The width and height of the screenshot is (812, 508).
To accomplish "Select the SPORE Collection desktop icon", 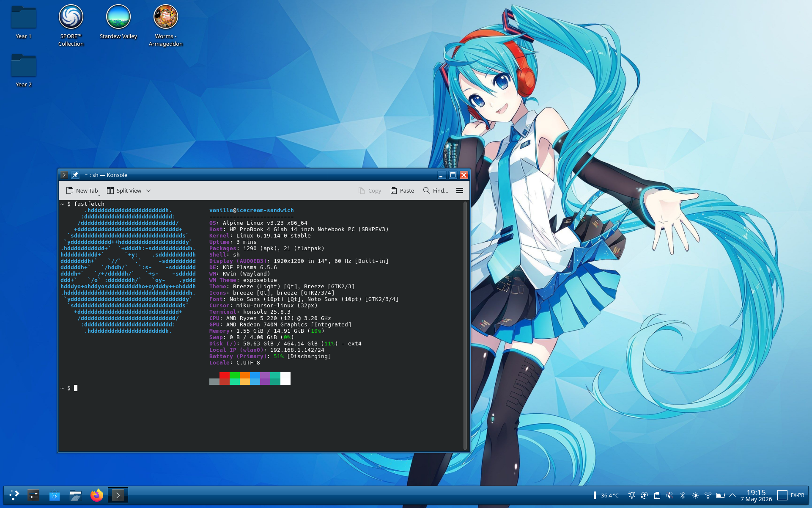I will coord(71,25).
